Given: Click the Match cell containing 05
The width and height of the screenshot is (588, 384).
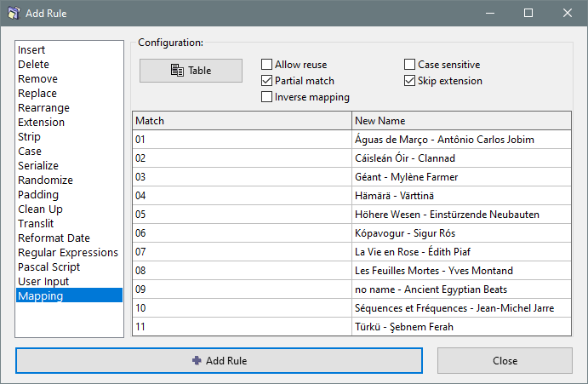Looking at the screenshot, I should (242, 215).
